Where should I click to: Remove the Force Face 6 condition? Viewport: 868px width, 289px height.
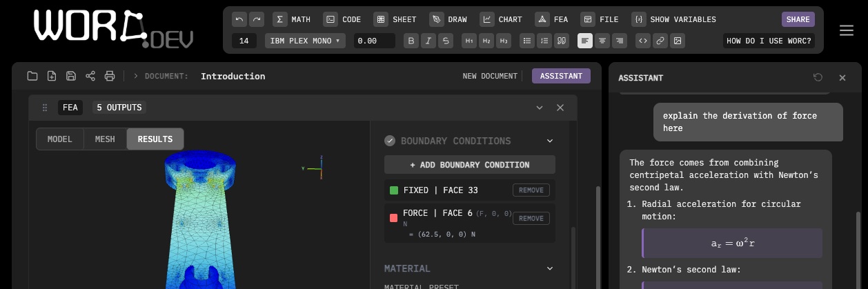click(531, 218)
